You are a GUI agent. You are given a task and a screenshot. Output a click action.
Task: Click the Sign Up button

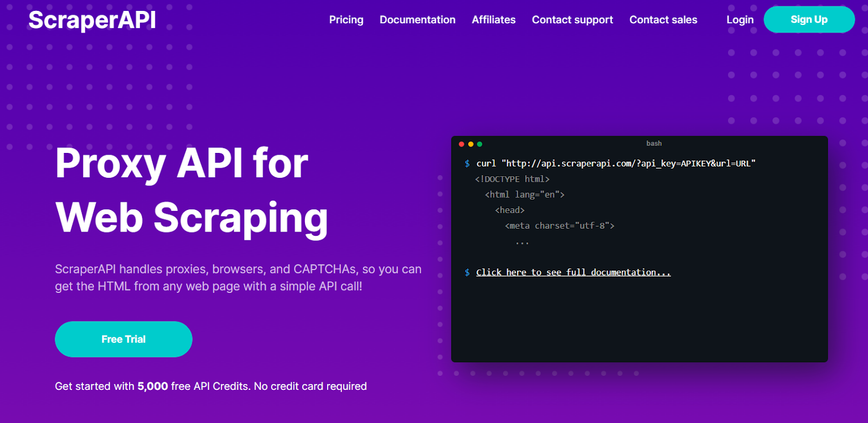tap(809, 20)
